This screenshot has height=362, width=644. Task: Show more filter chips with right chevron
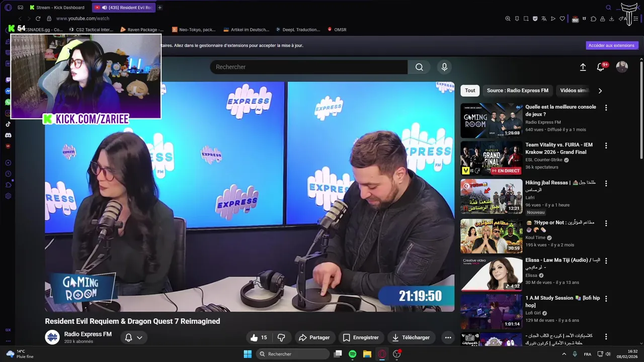coord(600,90)
